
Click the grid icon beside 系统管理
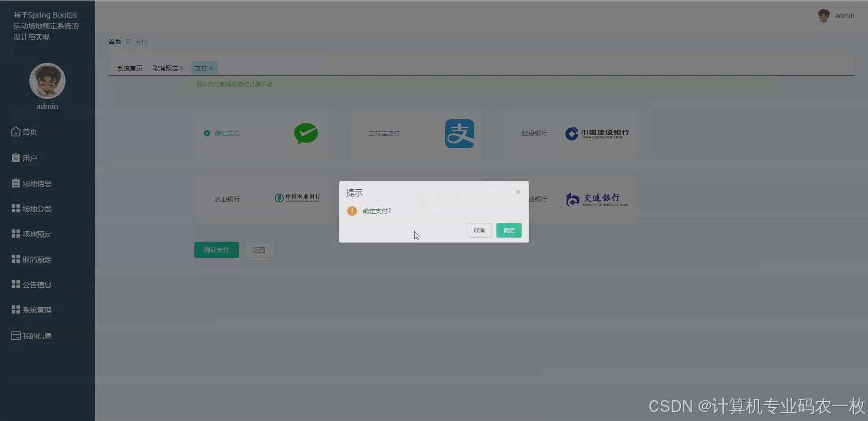tap(16, 309)
